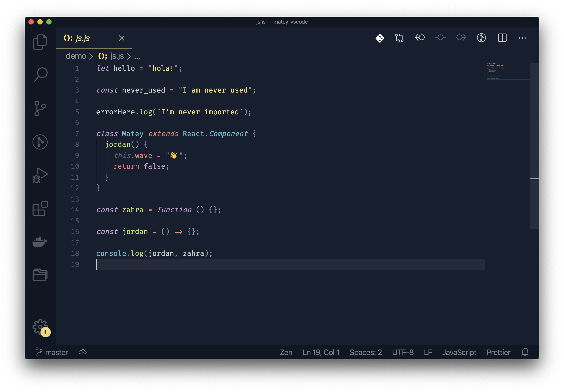Open the Run and Debug view
This screenshot has height=392, width=564.
[x=40, y=175]
